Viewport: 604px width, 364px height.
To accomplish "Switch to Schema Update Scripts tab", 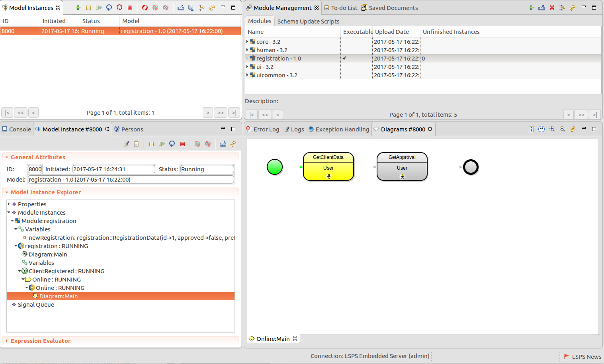I will (x=309, y=22).
